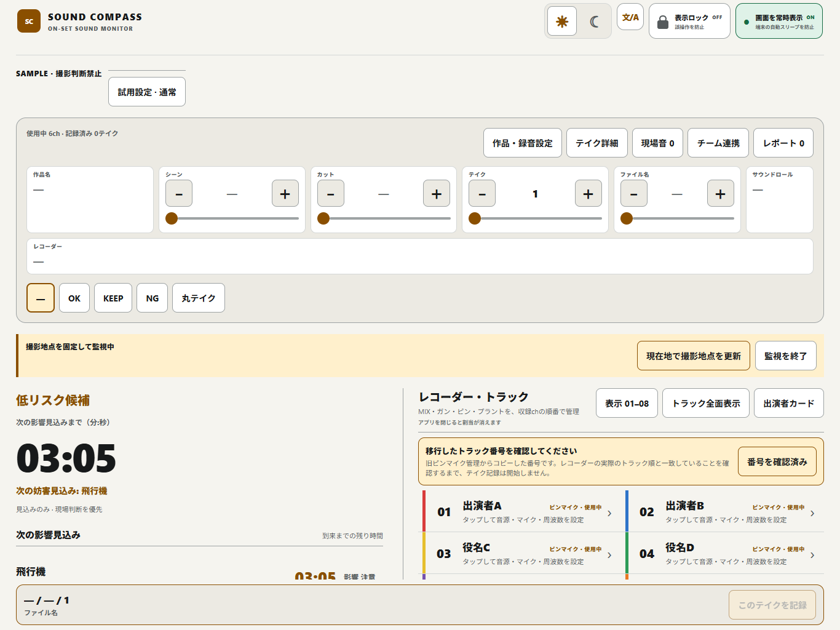Viewport: 840px width, 630px height.
Task: Select track number 04
Action: pos(647,554)
